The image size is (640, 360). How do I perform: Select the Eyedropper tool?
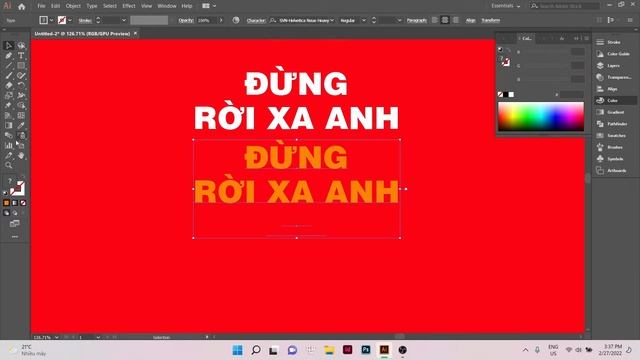click(x=21, y=125)
